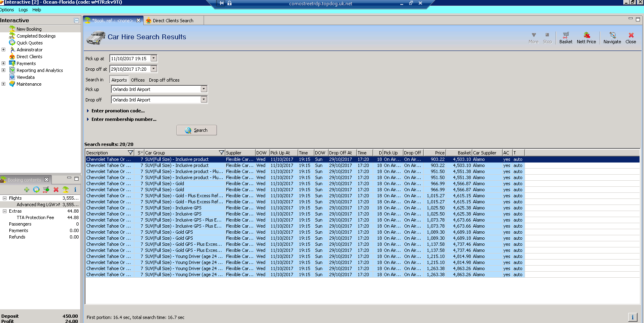Click the green plus add icon
The image size is (644, 323).
coord(27,190)
